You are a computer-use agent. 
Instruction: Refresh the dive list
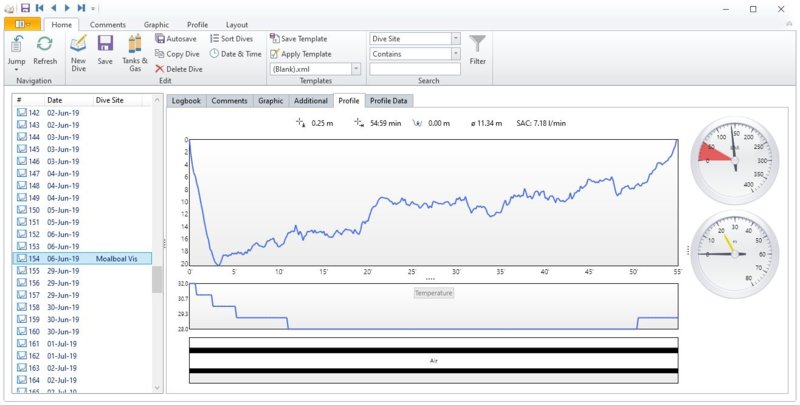(x=45, y=44)
